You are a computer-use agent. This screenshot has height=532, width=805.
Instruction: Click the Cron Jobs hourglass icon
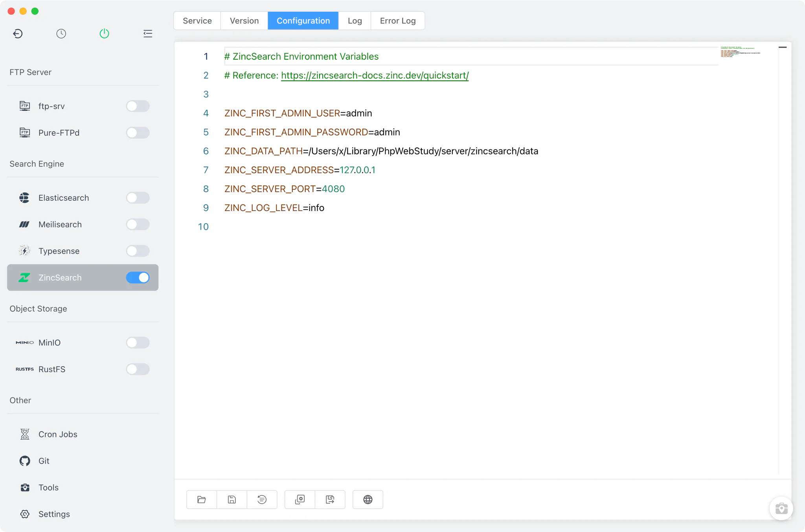(25, 434)
